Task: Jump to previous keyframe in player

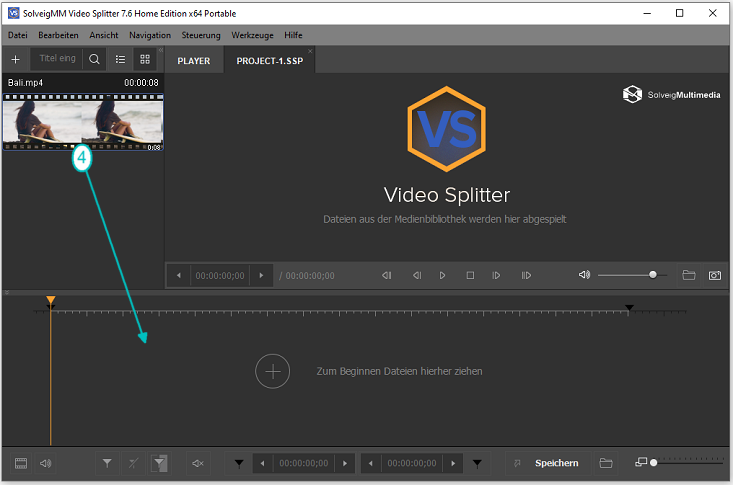Action: pos(387,275)
